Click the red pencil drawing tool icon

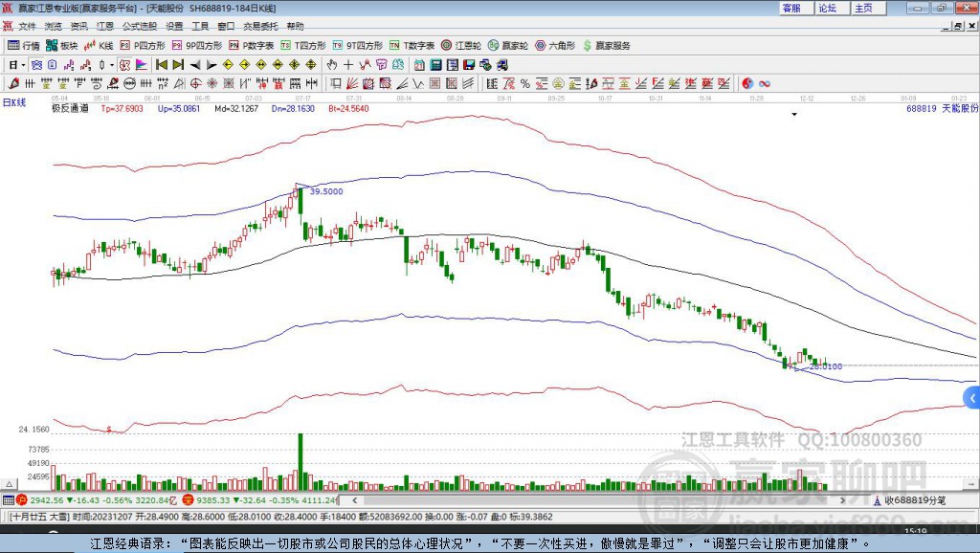point(13,83)
